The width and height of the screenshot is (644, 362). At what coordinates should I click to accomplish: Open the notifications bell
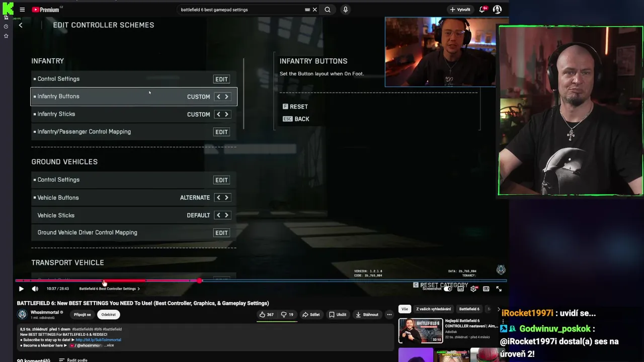tap(482, 10)
